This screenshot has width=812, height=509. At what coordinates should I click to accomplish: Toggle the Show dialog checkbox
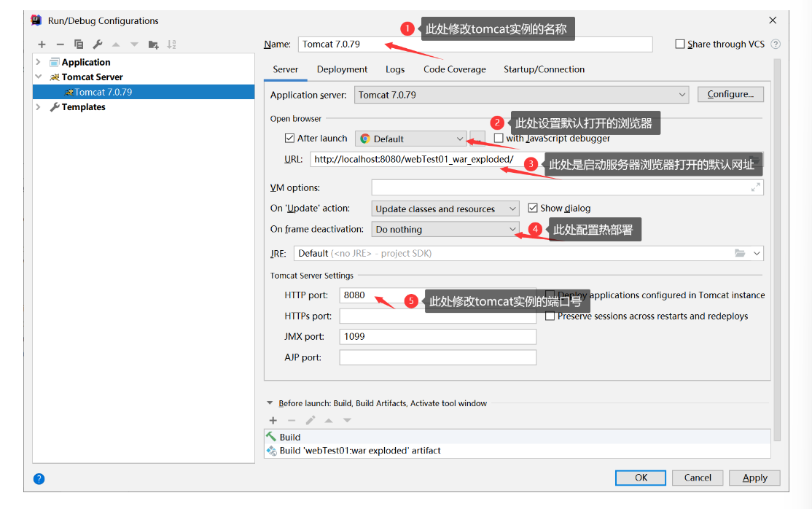coord(532,208)
